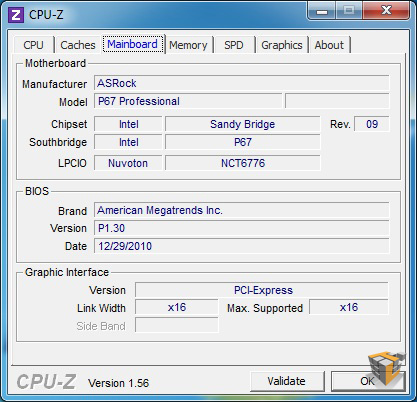
Task: Click the Sandy Bridge chipset field
Action: (x=243, y=124)
